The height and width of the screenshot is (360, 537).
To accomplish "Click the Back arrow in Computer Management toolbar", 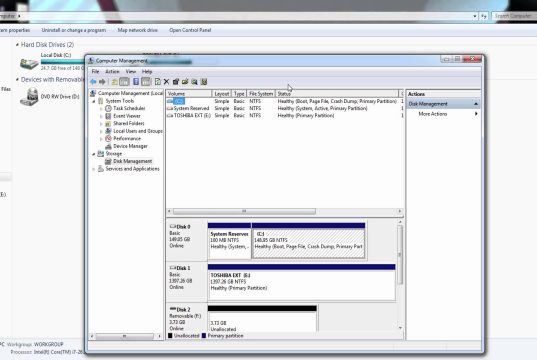I will coord(93,82).
